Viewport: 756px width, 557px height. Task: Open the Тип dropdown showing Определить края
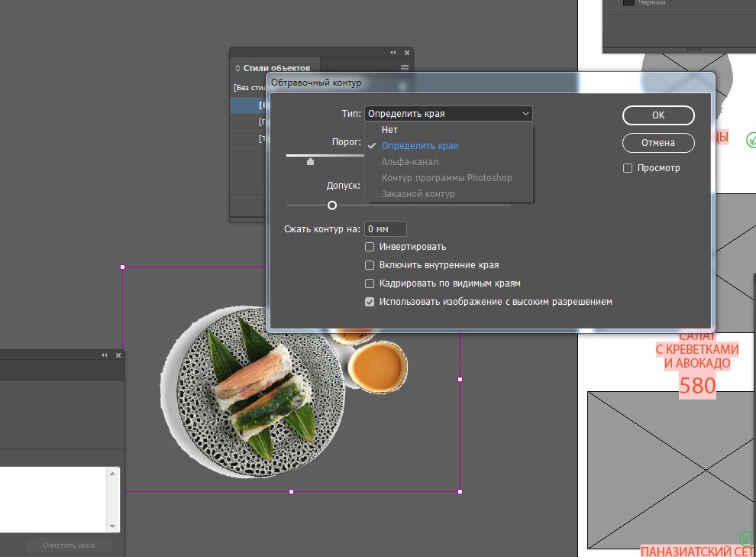pos(448,114)
